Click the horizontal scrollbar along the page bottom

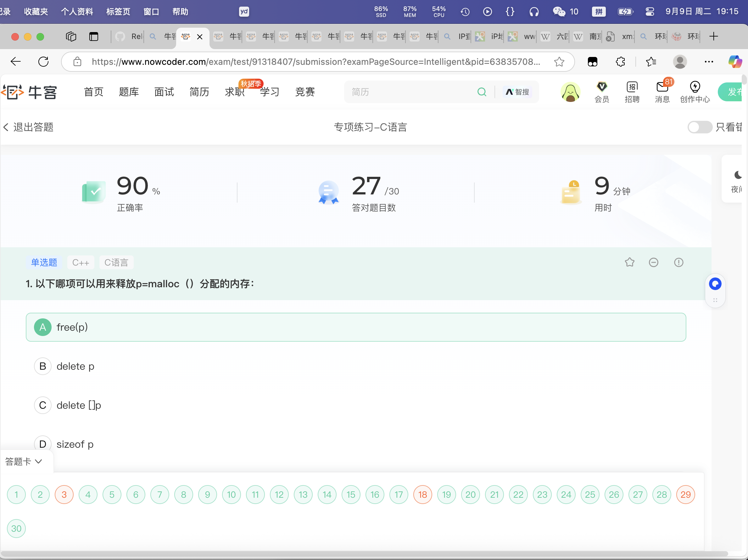[x=365, y=554]
